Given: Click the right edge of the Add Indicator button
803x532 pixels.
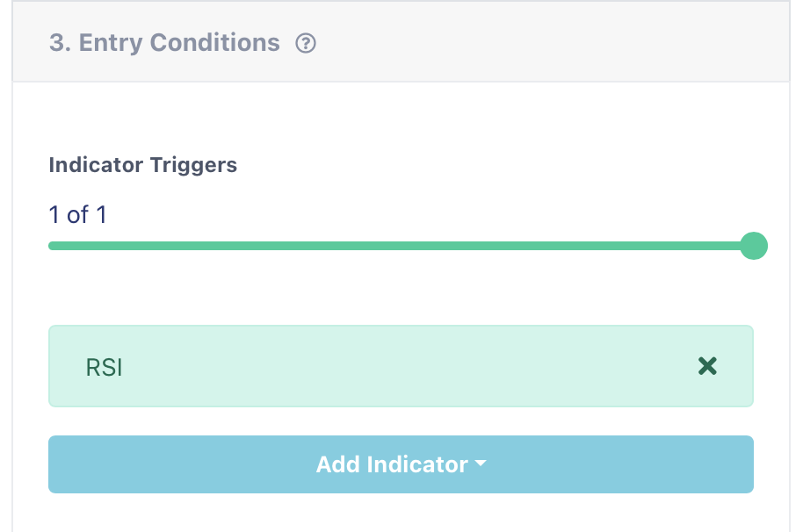Looking at the screenshot, I should pos(745,464).
